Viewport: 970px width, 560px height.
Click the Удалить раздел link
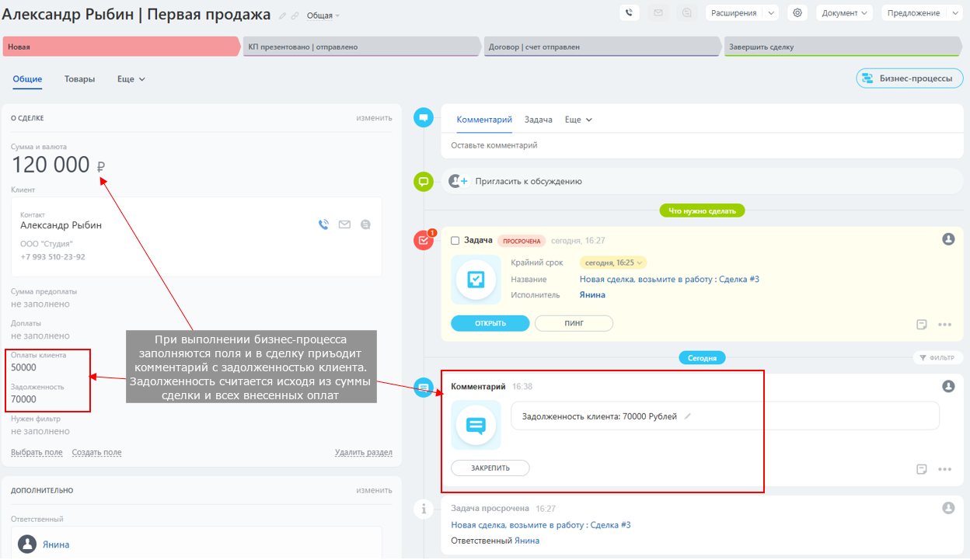pyautogui.click(x=364, y=452)
